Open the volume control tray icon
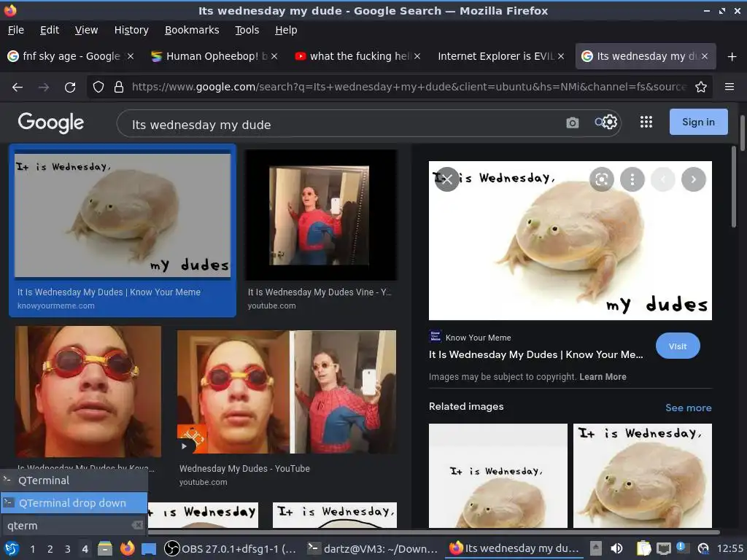Screen dimensions: 747x560 click(x=616, y=548)
